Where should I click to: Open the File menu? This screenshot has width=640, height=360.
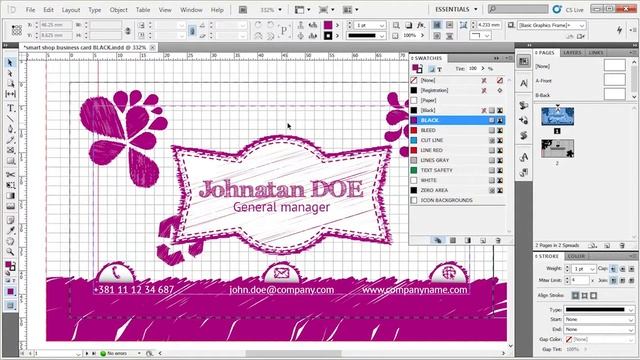coord(31,9)
